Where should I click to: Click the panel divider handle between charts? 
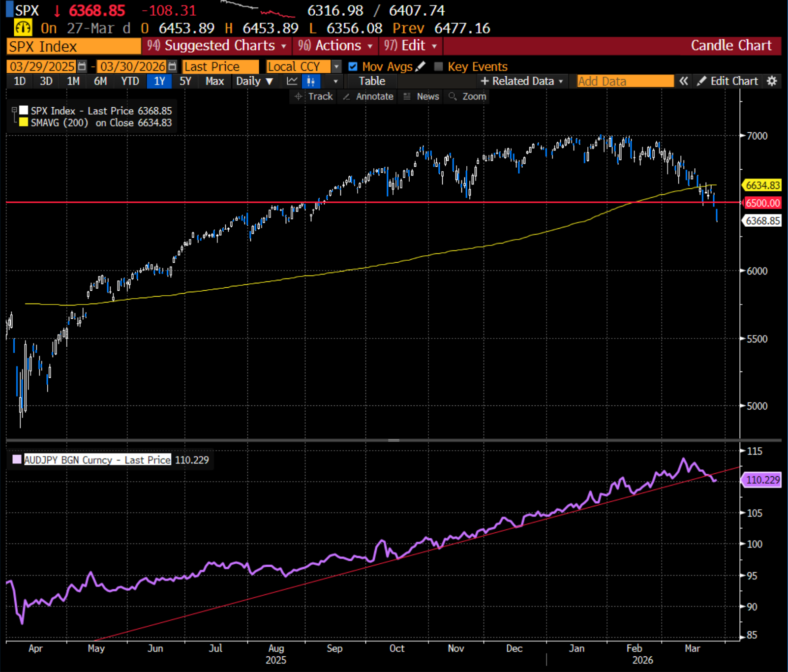(394, 440)
